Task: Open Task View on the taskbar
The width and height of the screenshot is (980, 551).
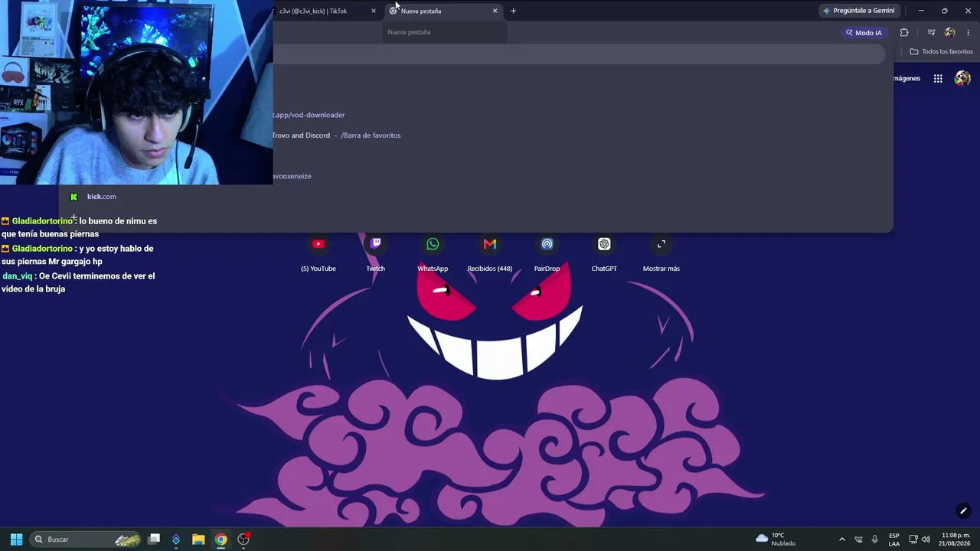Action: pos(154,540)
